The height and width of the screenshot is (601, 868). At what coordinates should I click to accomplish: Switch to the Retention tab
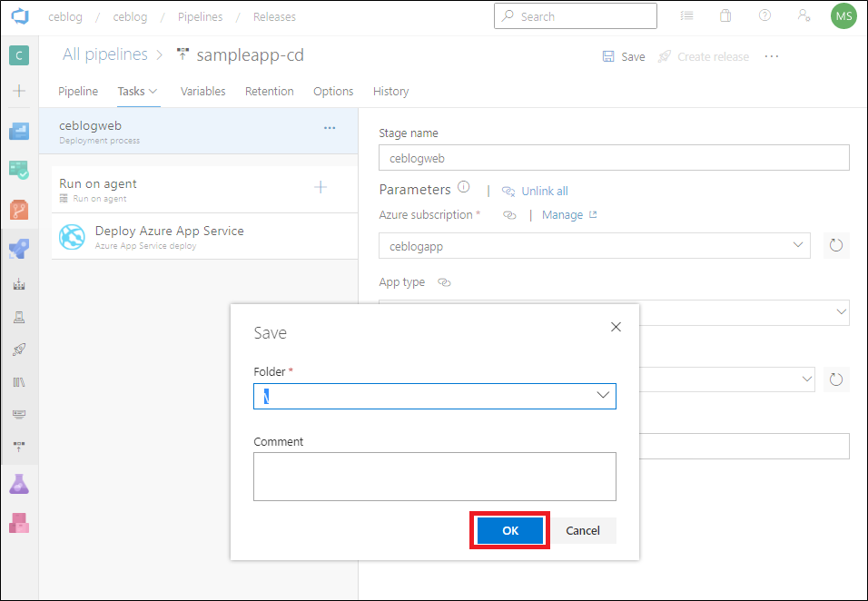tap(269, 92)
